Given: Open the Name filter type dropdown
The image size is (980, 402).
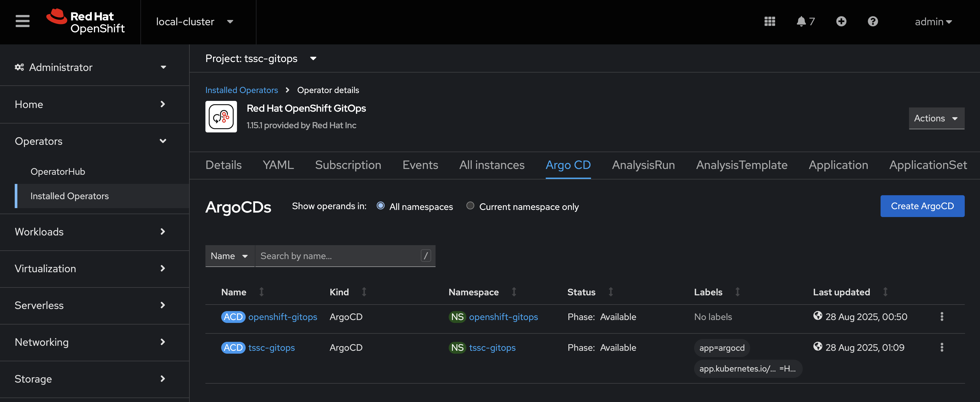Looking at the screenshot, I should pos(230,256).
